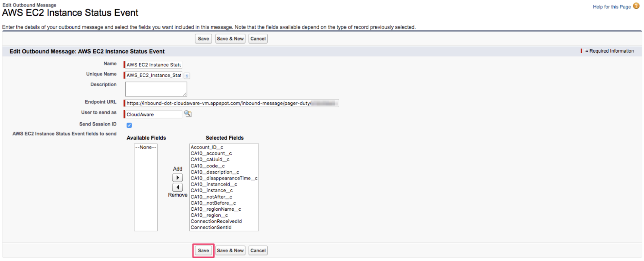
Task: Select --None-- in Available Fields list
Action: point(146,147)
